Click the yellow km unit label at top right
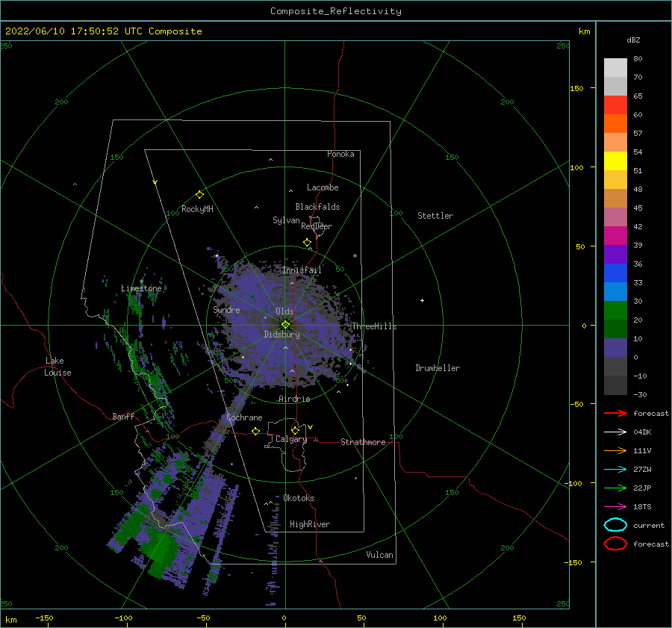 click(584, 31)
